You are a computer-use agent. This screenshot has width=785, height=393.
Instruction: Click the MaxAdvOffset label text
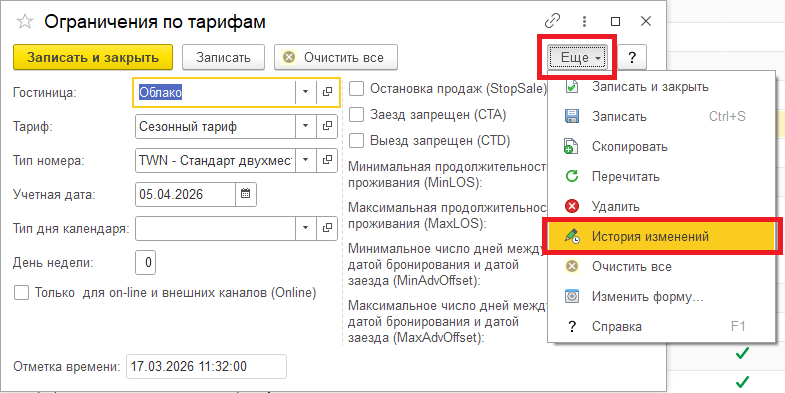[x=446, y=321]
